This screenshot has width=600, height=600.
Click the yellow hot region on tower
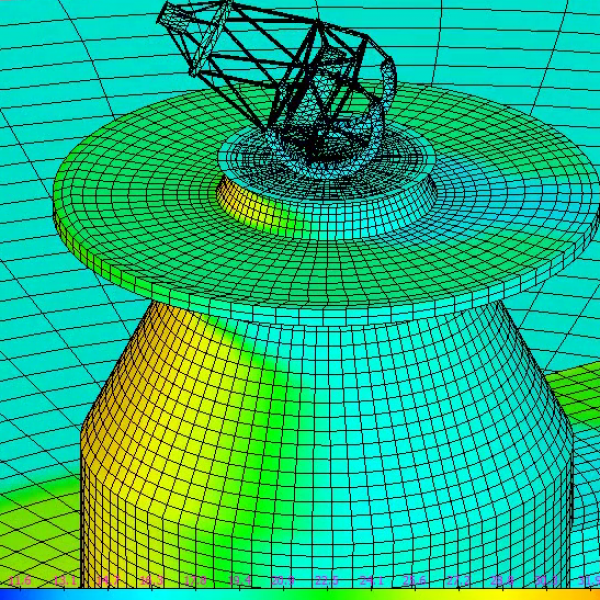pos(150,400)
